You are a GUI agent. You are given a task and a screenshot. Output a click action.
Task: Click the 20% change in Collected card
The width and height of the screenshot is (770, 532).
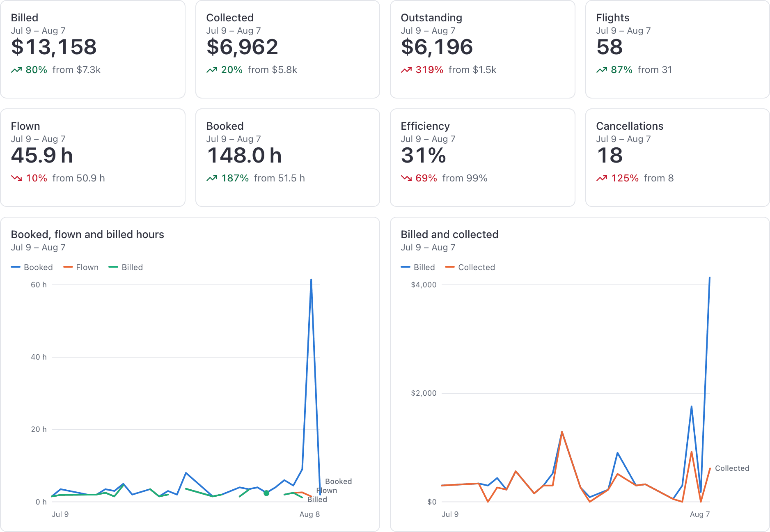[x=232, y=70]
